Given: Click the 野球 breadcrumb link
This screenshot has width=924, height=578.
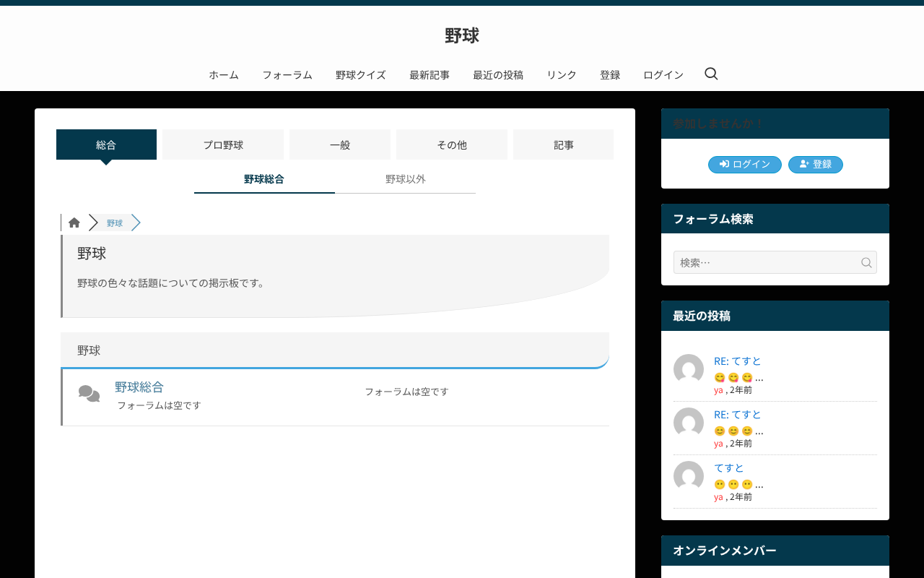Looking at the screenshot, I should click(115, 223).
